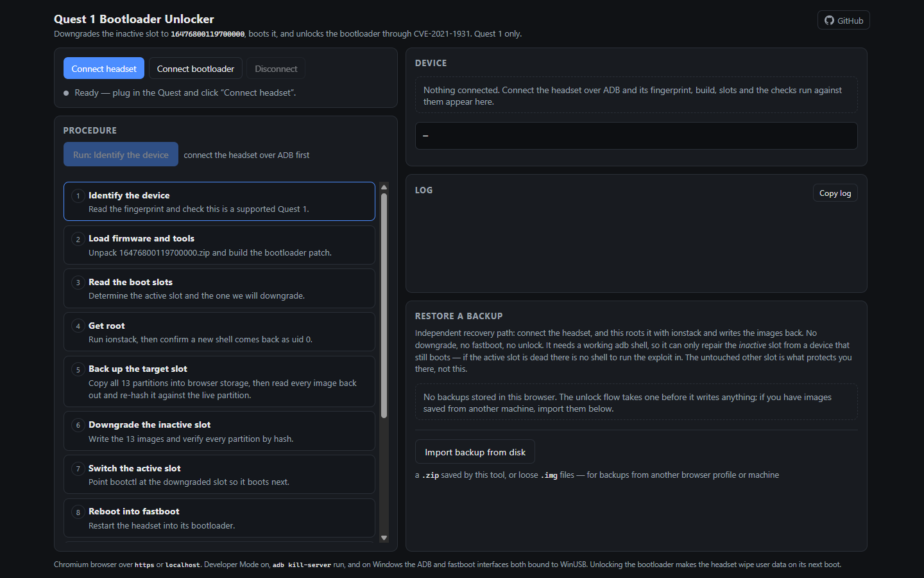The image size is (924, 578).
Task: Click the procedure list scroll up arrow
Action: point(384,188)
